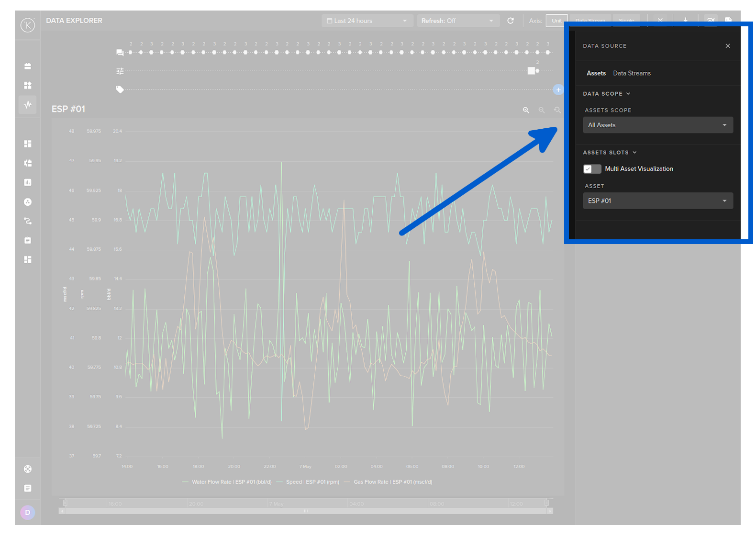This screenshot has width=756, height=536.
Task: Switch to the Data Streams tab
Action: (632, 73)
